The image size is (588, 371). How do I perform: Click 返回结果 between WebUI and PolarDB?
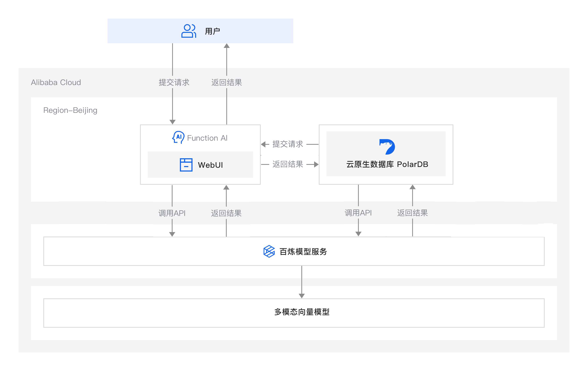tap(288, 164)
